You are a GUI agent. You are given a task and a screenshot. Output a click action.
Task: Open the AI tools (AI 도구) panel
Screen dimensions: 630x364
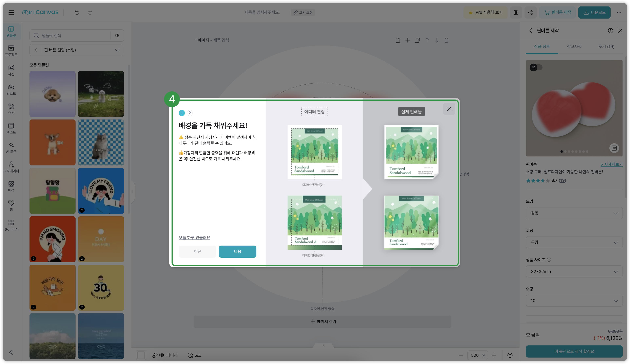pos(11,148)
